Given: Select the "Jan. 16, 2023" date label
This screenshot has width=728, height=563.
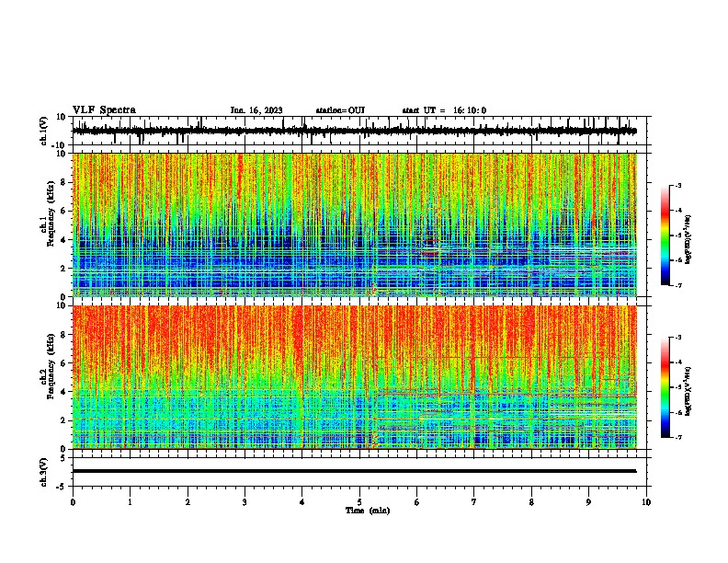Looking at the screenshot, I should tap(256, 110).
